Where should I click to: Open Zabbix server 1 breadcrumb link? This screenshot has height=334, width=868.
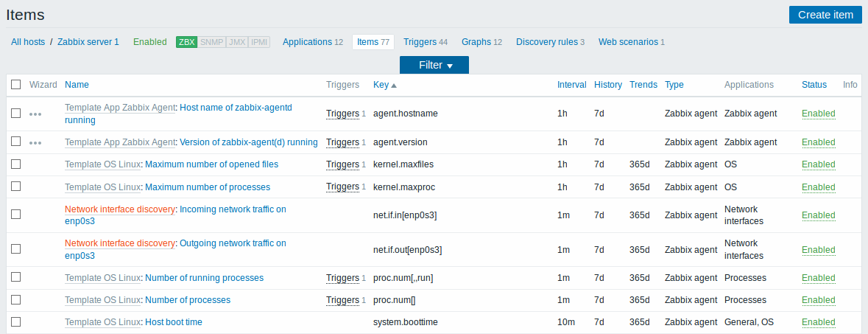coord(88,41)
